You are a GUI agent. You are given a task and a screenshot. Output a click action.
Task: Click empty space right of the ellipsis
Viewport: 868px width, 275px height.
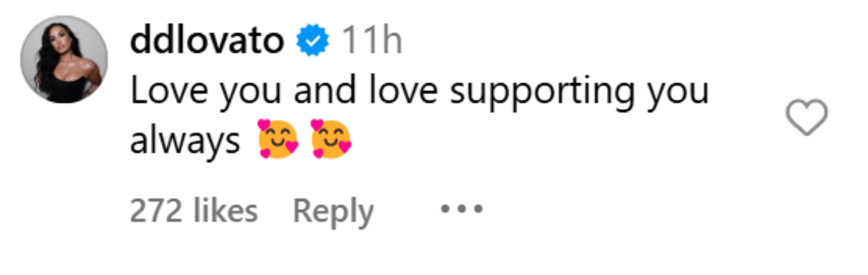click(x=607, y=209)
